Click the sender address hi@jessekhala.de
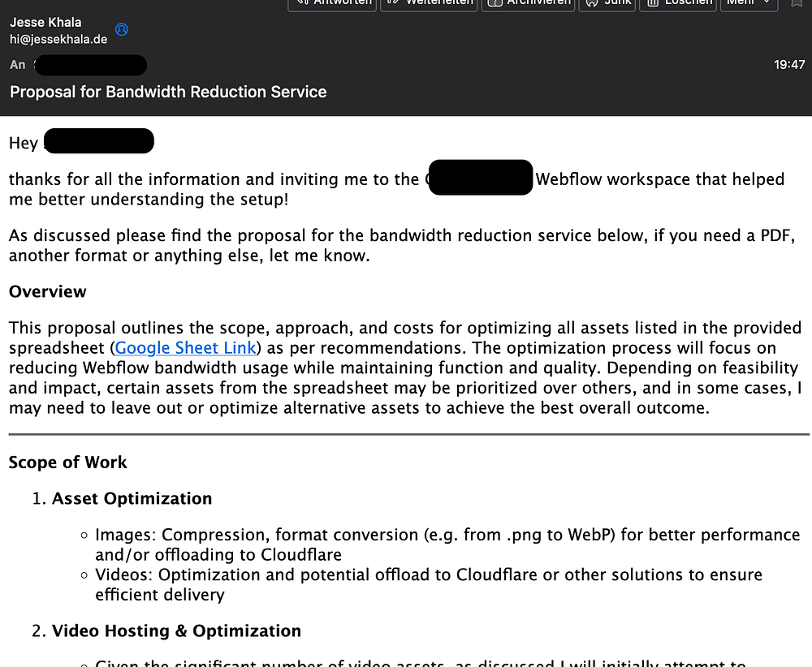This screenshot has width=812, height=667. click(x=58, y=39)
